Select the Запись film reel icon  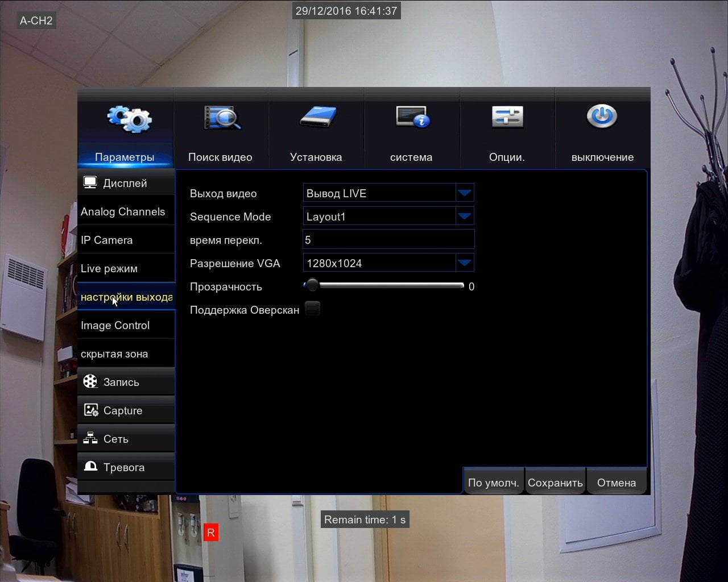coord(90,381)
